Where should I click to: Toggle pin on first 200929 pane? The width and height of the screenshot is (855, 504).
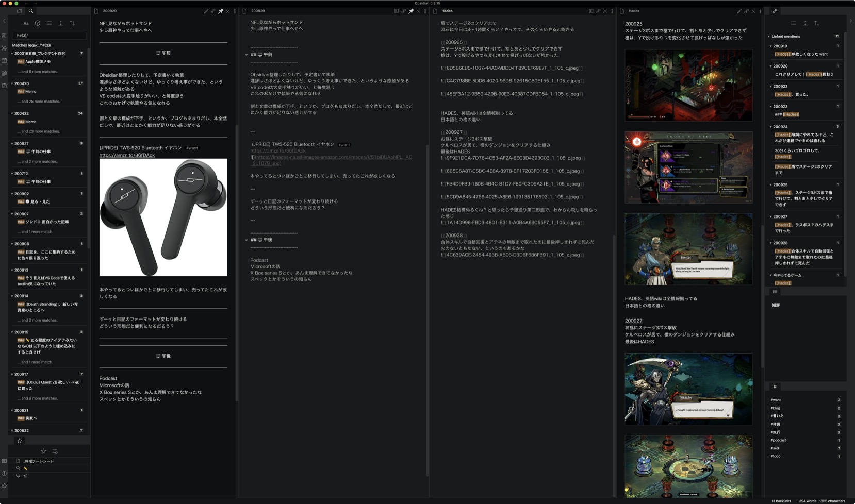[221, 11]
